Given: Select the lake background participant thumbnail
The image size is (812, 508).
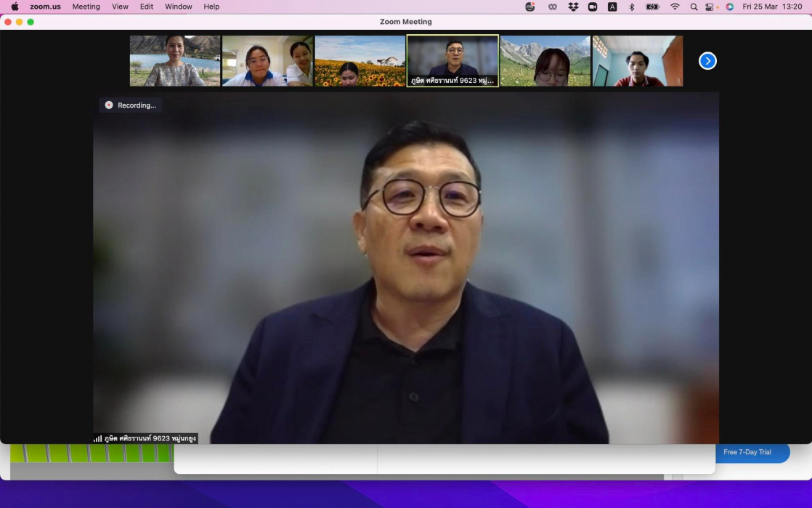Looking at the screenshot, I should coord(175,61).
